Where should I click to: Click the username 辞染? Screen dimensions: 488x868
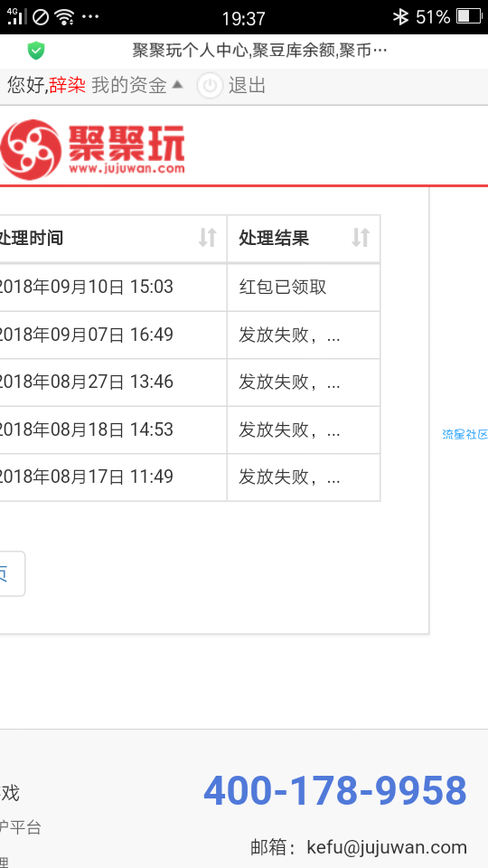67,85
